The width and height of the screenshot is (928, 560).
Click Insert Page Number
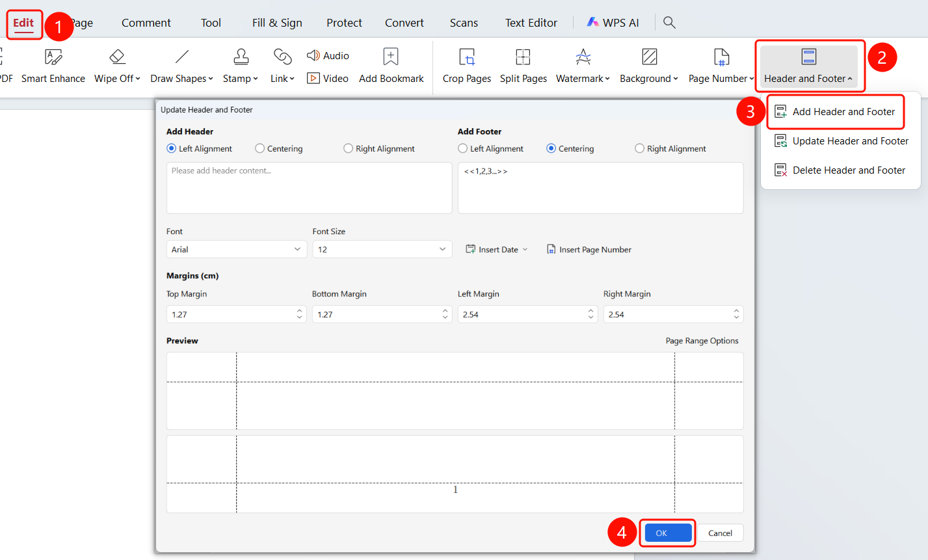pyautogui.click(x=589, y=250)
